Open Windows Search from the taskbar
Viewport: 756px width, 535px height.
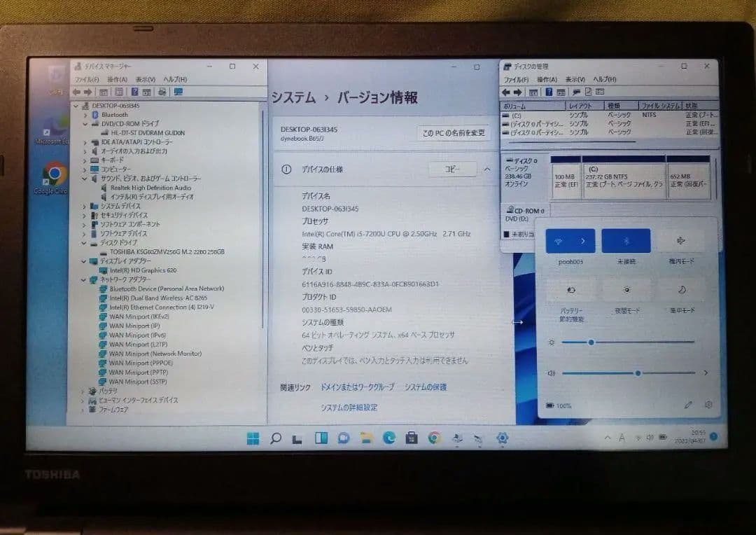(276, 438)
